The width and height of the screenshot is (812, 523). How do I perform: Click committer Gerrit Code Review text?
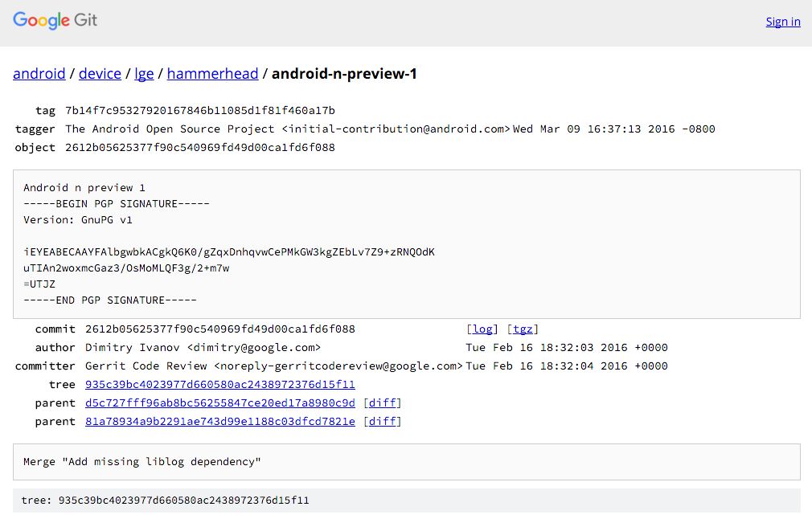point(274,366)
